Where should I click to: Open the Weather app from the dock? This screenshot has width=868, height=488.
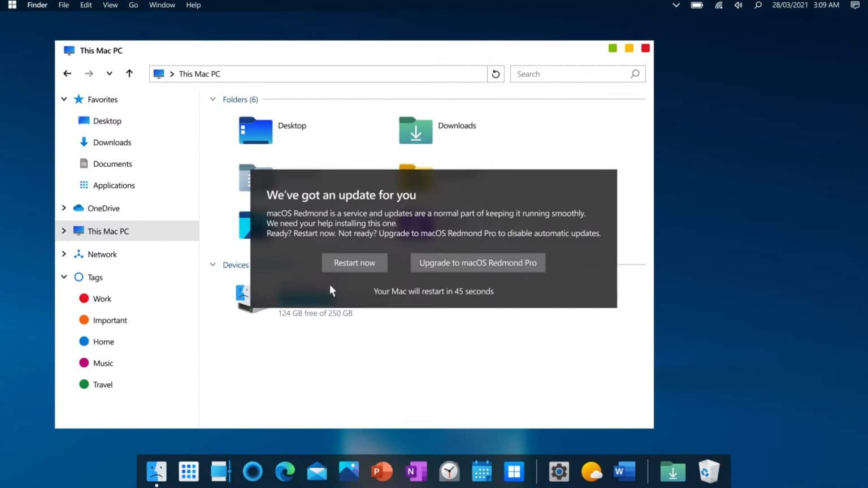pos(591,471)
